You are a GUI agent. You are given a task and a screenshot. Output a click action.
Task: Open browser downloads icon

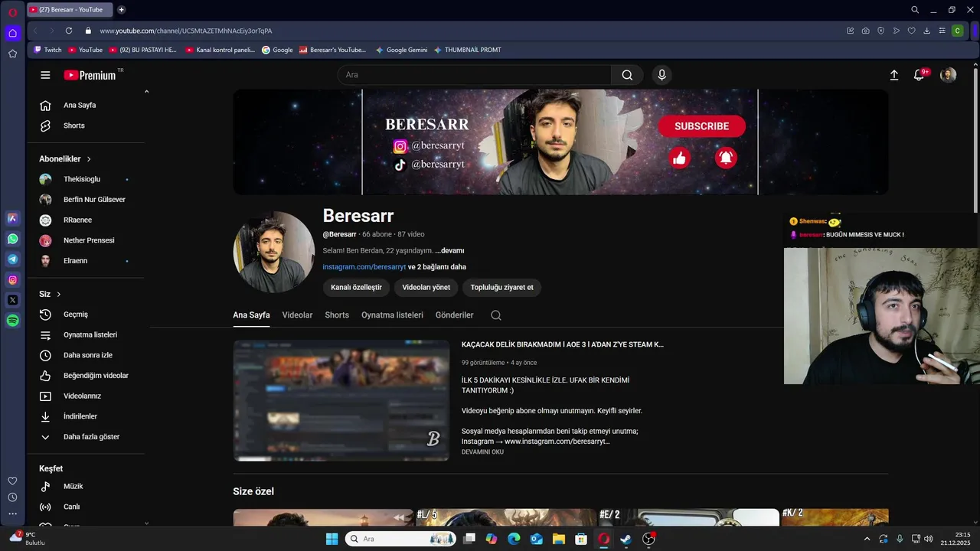(x=926, y=31)
